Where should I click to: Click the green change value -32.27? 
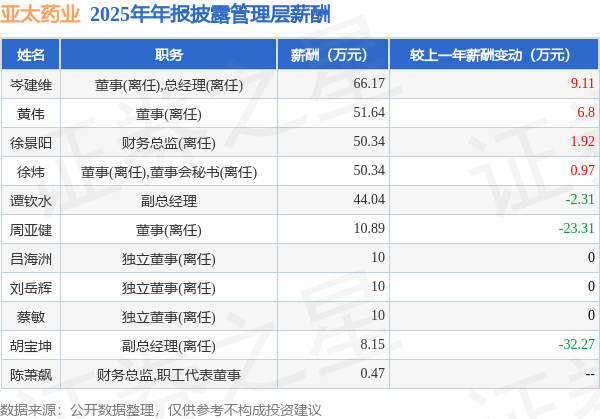coord(577,344)
